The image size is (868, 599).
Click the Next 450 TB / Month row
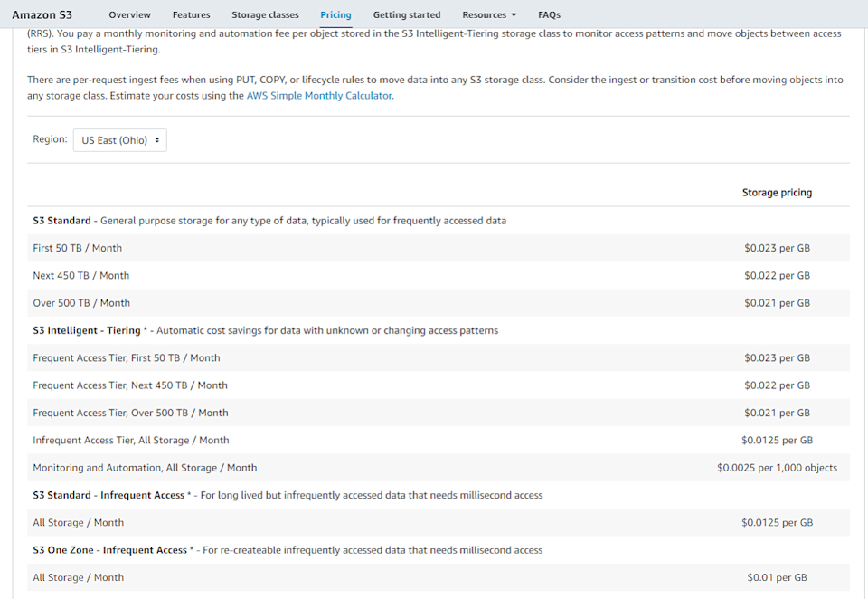[439, 275]
